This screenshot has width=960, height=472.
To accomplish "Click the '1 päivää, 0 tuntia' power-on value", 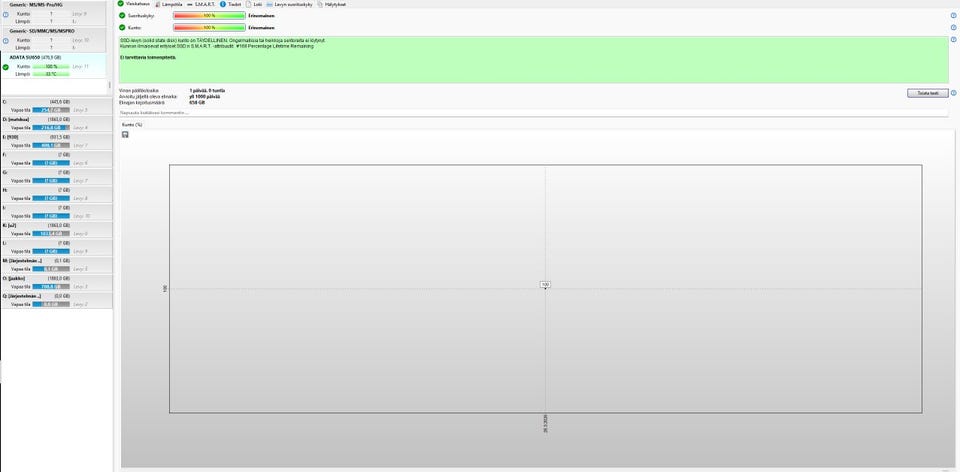I will (x=207, y=91).
